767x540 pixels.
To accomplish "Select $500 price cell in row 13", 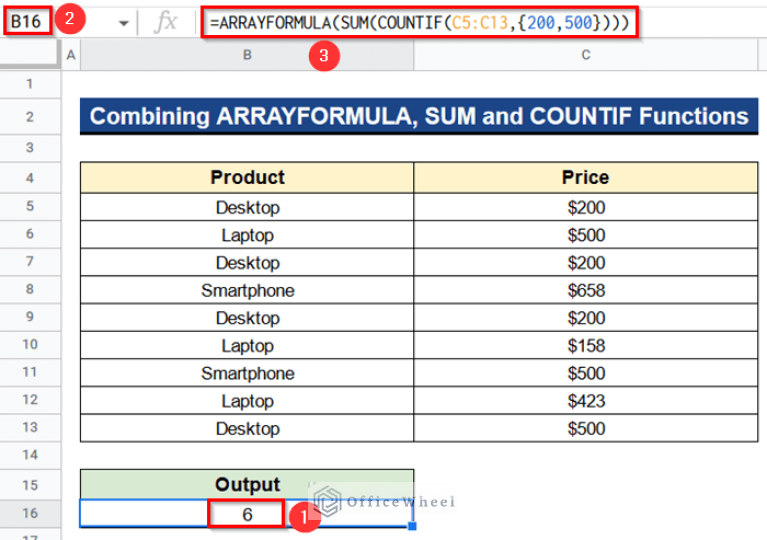I will point(586,428).
